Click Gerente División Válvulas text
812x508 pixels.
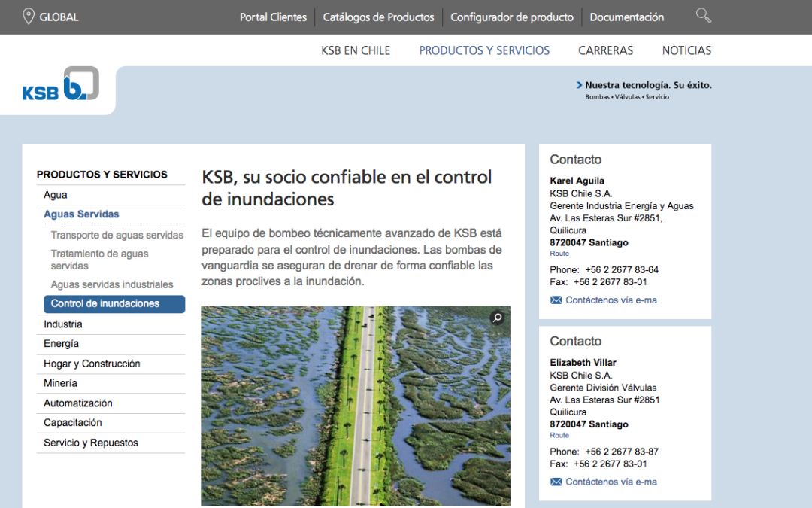(603, 388)
